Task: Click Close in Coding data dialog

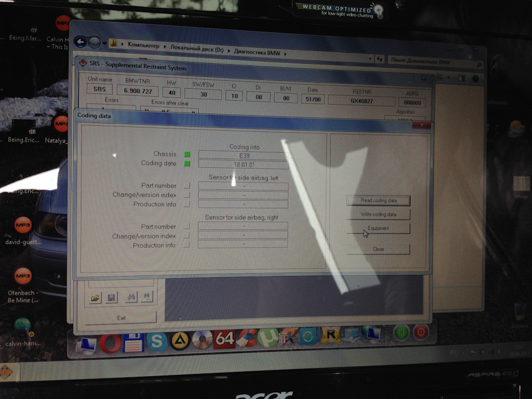Action: [x=378, y=249]
